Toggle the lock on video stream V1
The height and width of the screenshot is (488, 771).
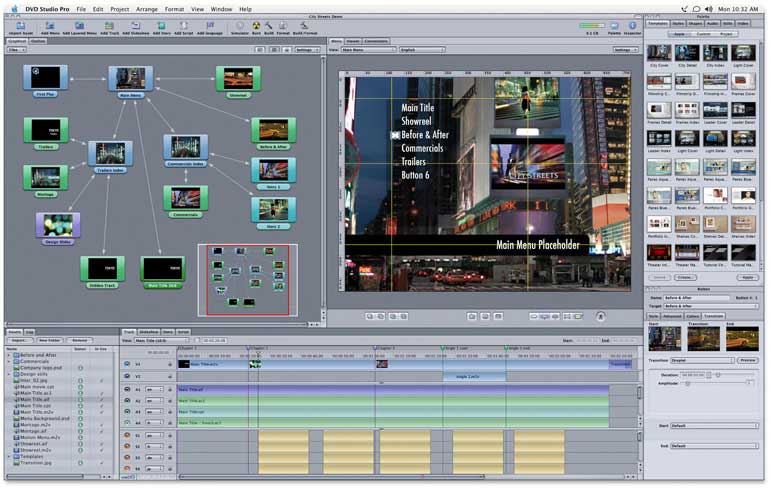click(170, 365)
